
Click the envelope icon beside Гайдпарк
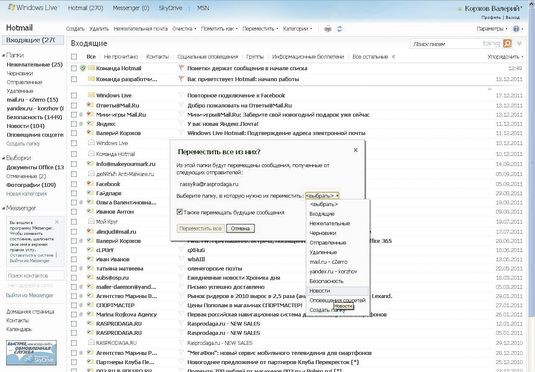pyautogui.click(x=90, y=193)
